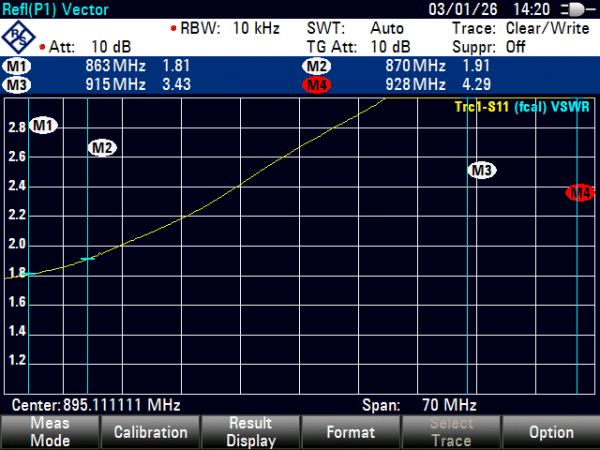
Task: Open the Meas Mode softkey menu
Action: pos(49,432)
